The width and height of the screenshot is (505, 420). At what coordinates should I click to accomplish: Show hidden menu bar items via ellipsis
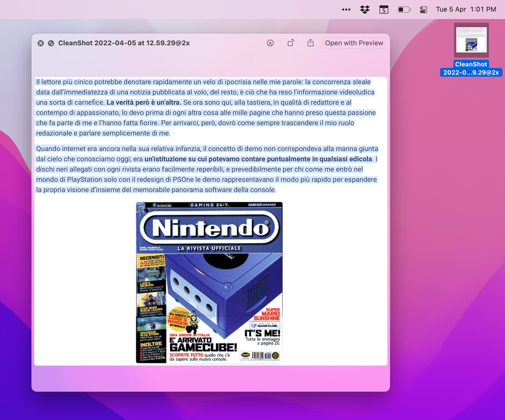(346, 10)
